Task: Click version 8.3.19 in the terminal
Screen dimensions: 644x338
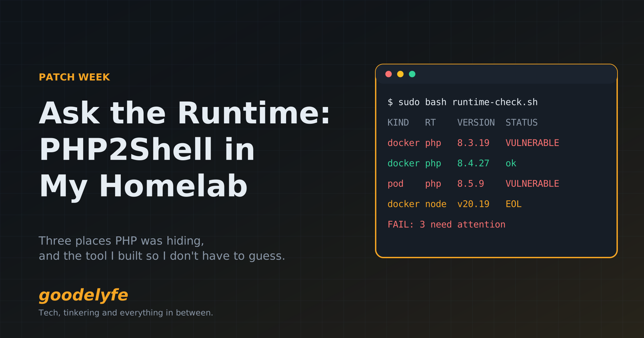Action: coord(473,143)
